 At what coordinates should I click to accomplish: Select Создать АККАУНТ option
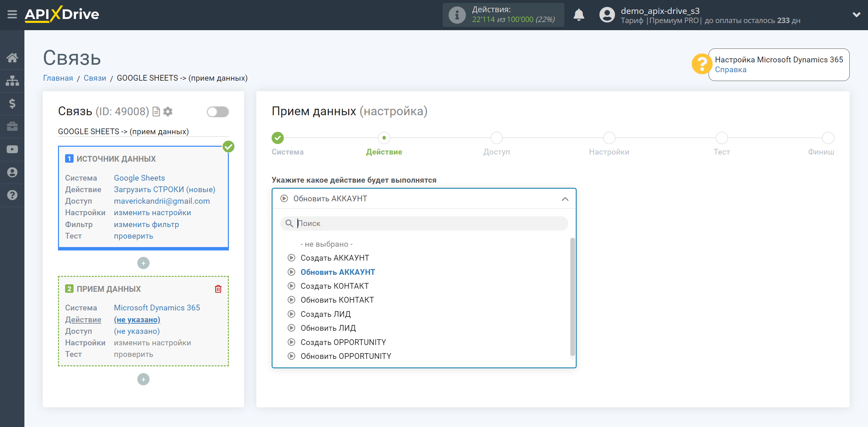335,258
